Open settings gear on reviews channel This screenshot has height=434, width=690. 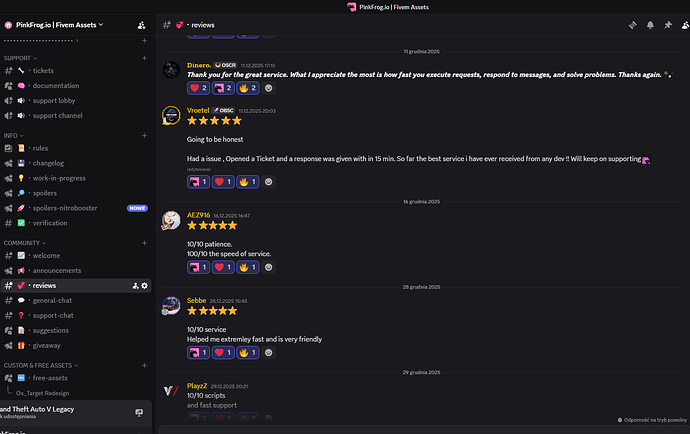click(x=144, y=286)
